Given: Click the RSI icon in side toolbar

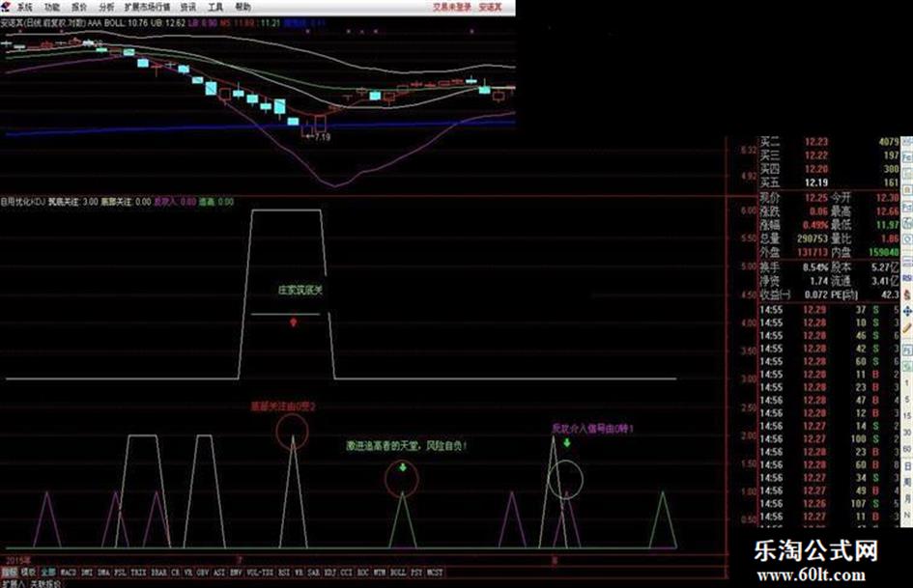Looking at the screenshot, I should (x=907, y=278).
